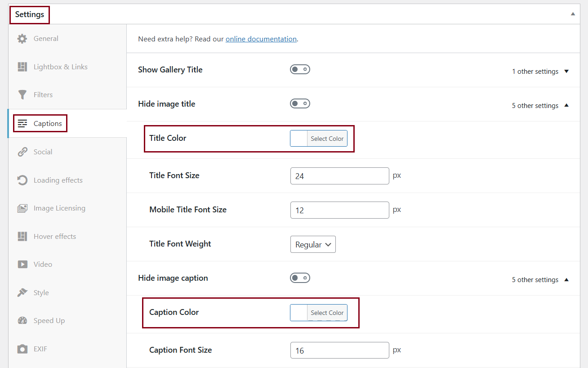Switch to the Hover effects tab
588x368 pixels.
point(54,237)
